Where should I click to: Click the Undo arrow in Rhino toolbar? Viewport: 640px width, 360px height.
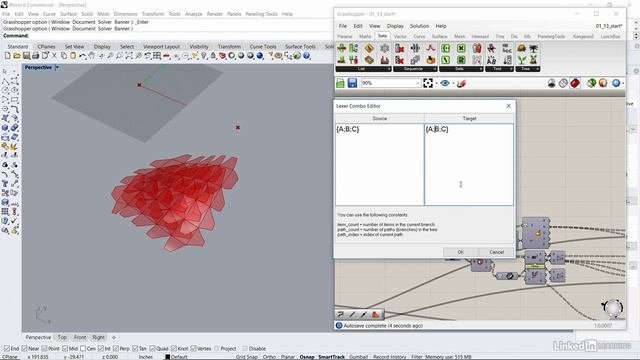tap(82, 56)
